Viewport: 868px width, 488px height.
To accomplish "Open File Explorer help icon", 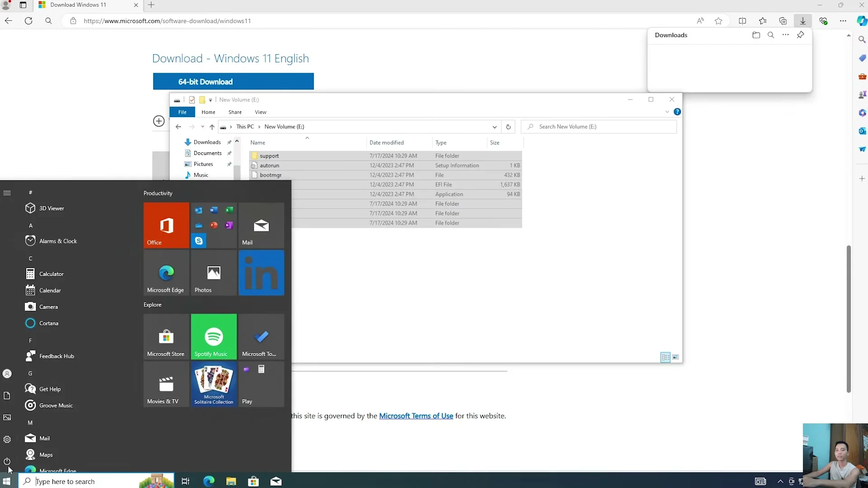I will [677, 112].
